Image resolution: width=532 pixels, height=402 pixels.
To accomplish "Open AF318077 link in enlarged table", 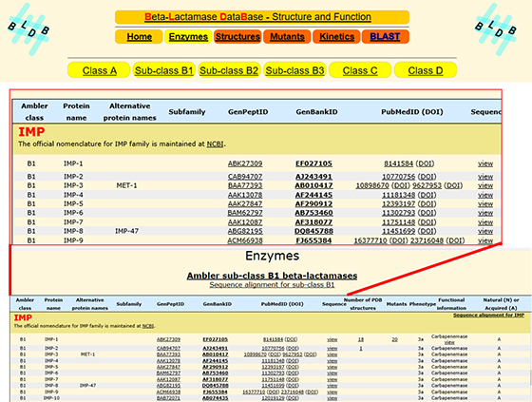I will (x=313, y=222).
